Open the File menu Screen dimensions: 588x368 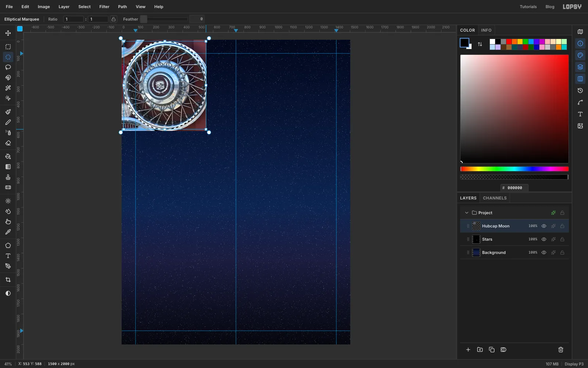9,7
